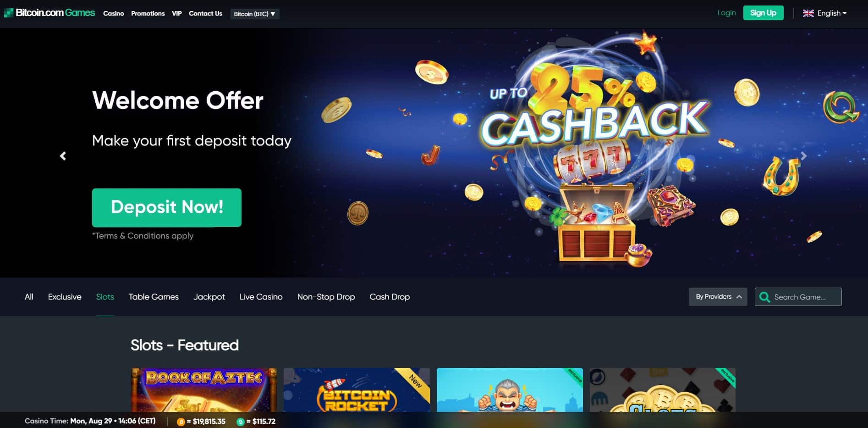The width and height of the screenshot is (868, 428).
Task: Switch to the Live Casino tab
Action: coord(261,297)
